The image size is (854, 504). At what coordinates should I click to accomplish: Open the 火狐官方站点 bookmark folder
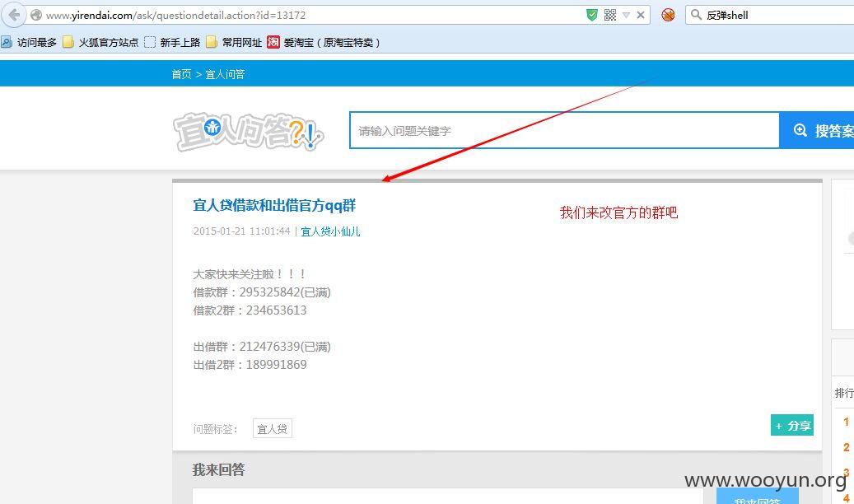[100, 43]
